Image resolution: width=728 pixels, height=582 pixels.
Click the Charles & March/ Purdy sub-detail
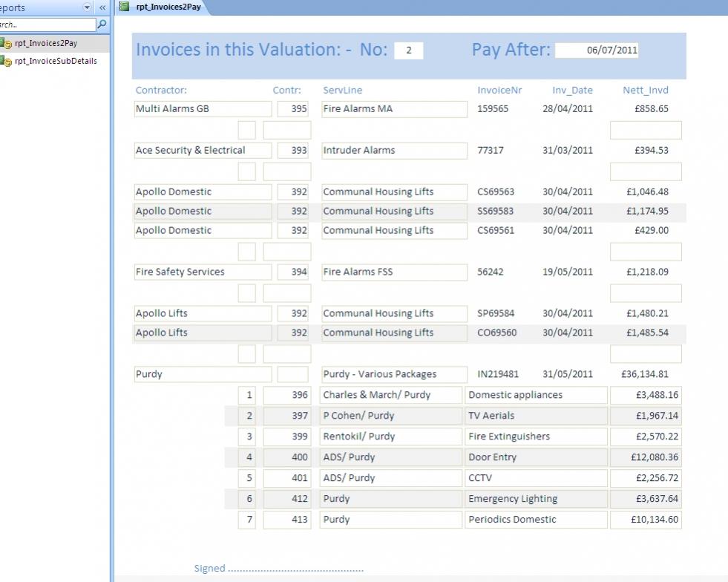point(391,395)
